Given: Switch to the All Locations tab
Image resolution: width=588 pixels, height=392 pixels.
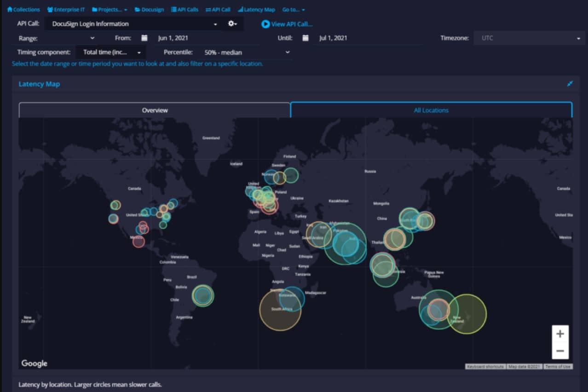Looking at the screenshot, I should [431, 110].
